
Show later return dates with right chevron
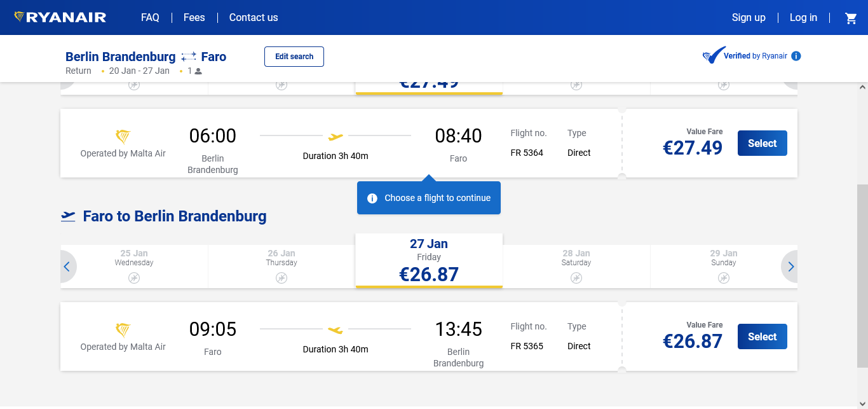click(790, 267)
